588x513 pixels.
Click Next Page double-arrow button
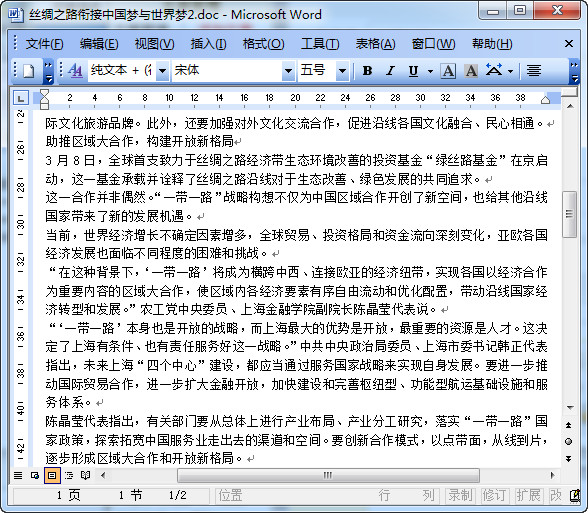pos(569,459)
